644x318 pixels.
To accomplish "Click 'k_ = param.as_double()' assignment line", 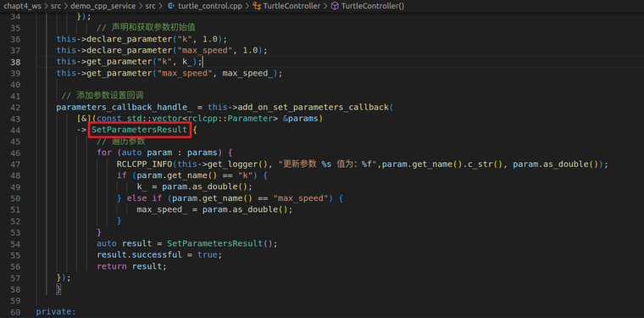I will (194, 187).
